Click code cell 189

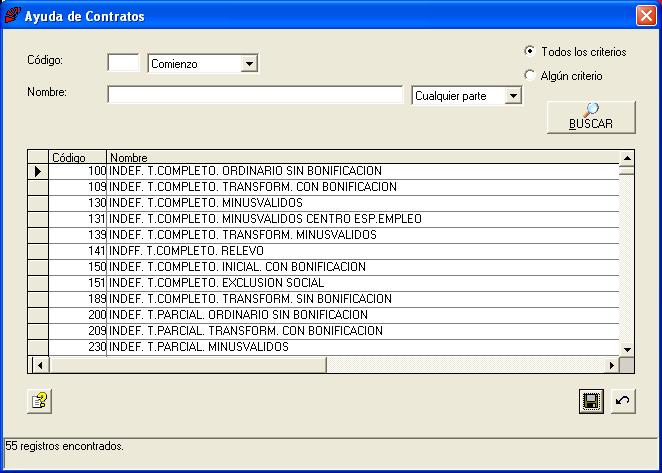[78, 299]
